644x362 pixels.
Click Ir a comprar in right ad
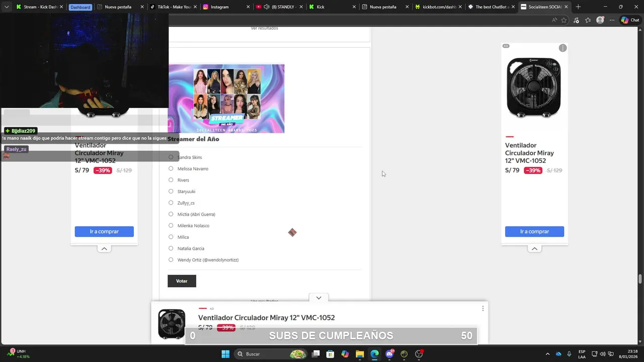pos(534,232)
